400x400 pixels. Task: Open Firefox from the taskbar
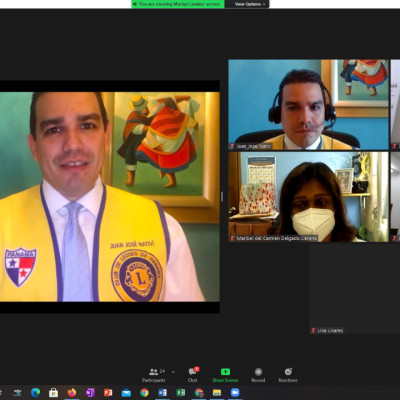[72, 392]
